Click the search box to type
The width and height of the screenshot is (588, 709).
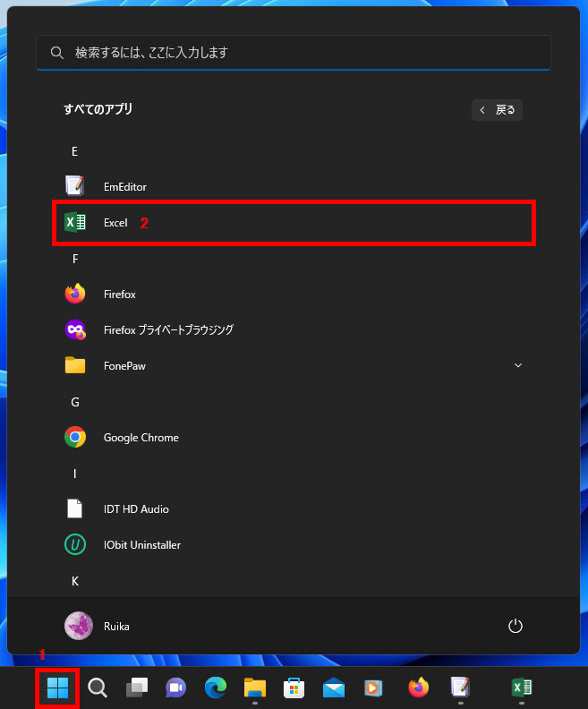coord(294,53)
